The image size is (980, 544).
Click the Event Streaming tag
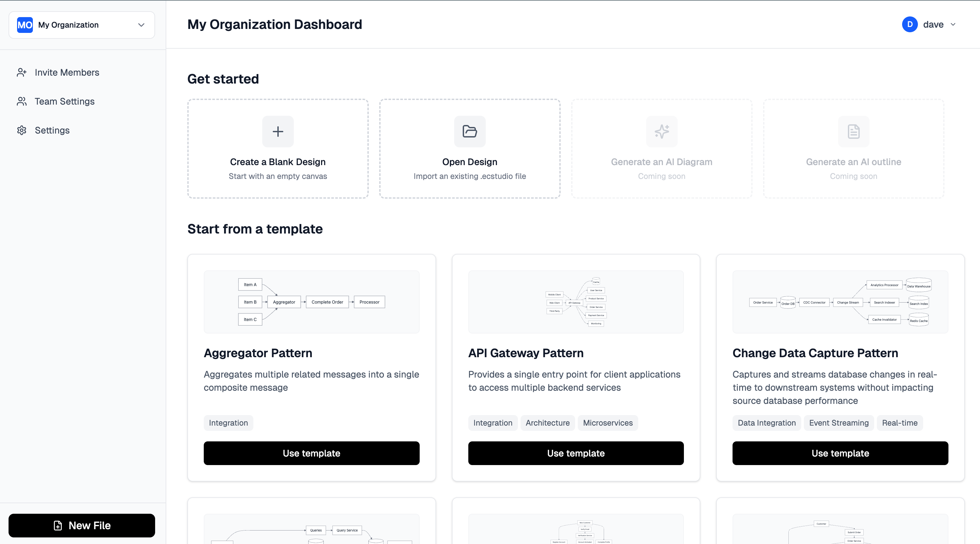point(838,423)
